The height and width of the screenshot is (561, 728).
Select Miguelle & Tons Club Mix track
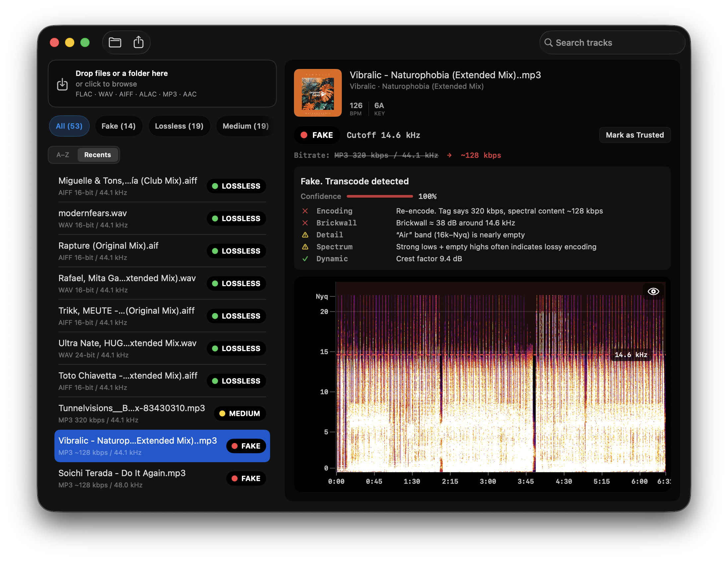tap(162, 186)
